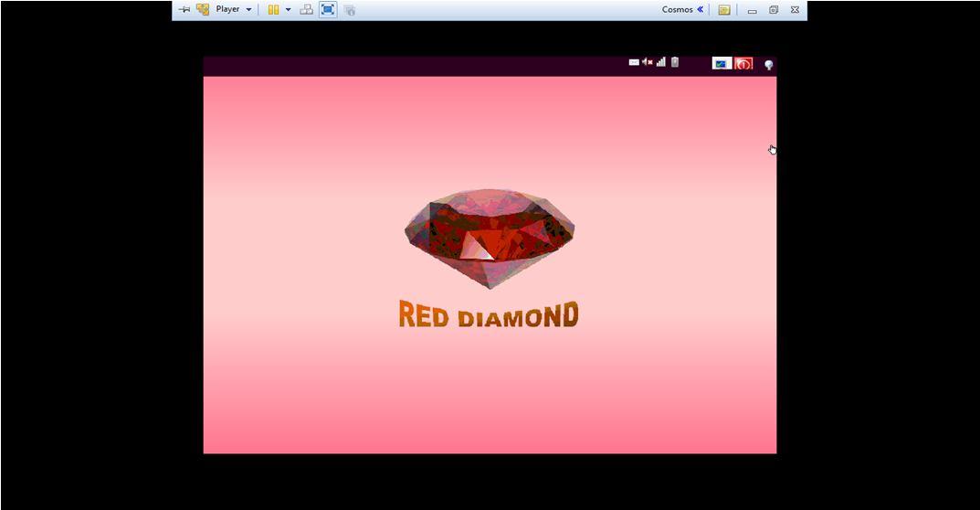Viewport: 980px width, 510px height.
Task: Check the battery status icon
Action: 675,62
